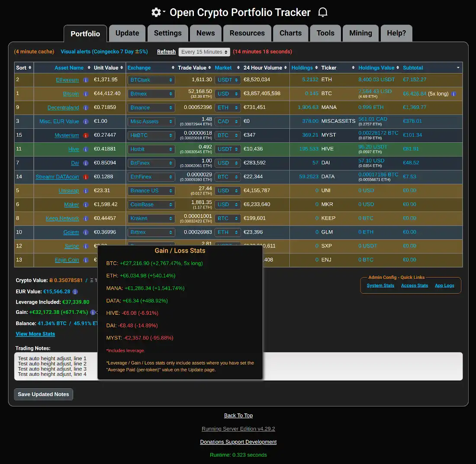Image resolution: width=476 pixels, height=464 pixels.
Task: Open the Maker row info icon
Action: pyautogui.click(x=86, y=205)
